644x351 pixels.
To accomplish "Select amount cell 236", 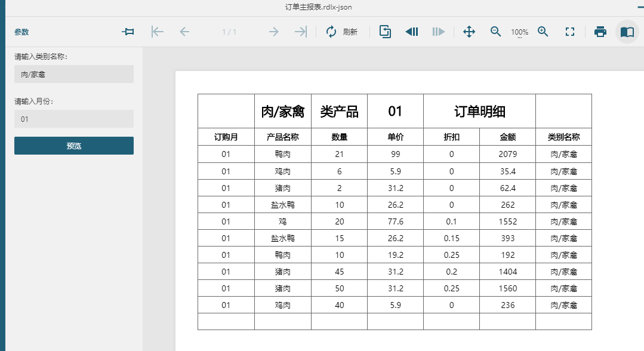I will point(508,305).
